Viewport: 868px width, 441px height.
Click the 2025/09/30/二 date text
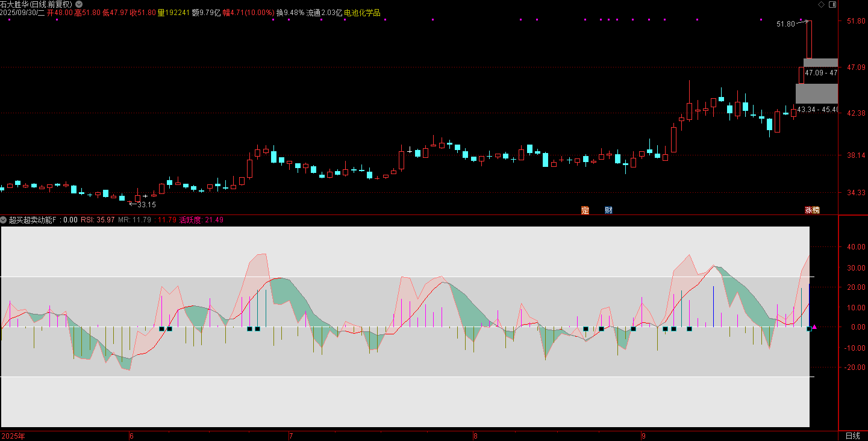pos(22,13)
